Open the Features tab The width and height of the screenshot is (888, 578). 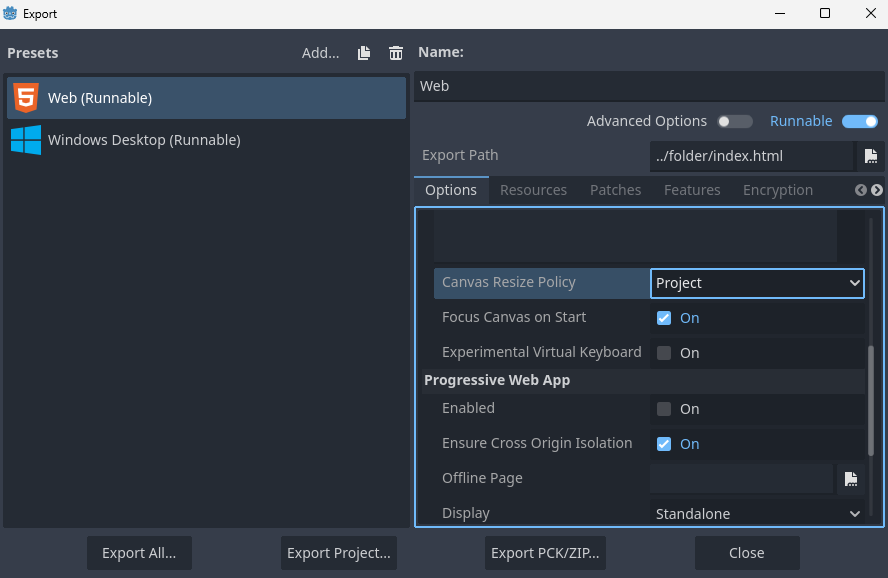(x=692, y=190)
